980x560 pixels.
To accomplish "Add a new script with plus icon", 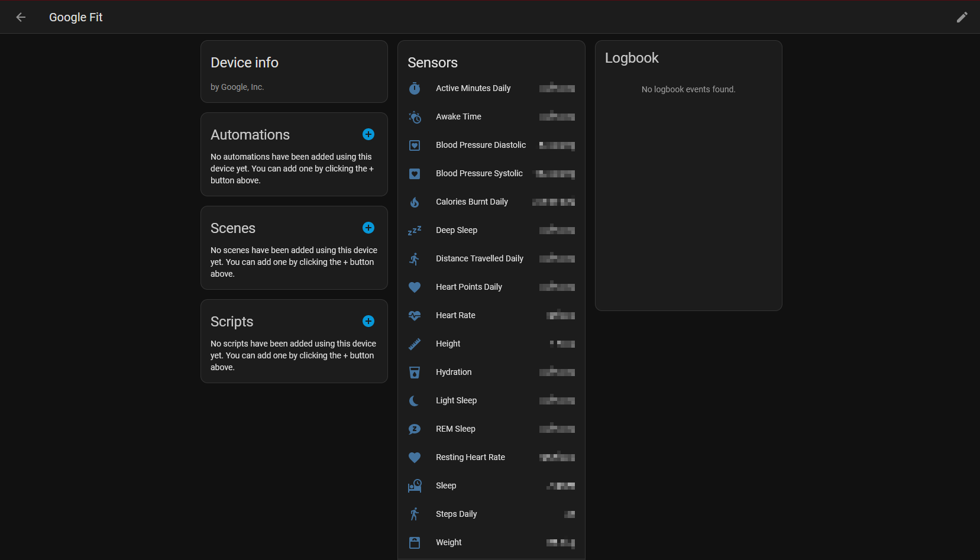I will [x=368, y=321].
